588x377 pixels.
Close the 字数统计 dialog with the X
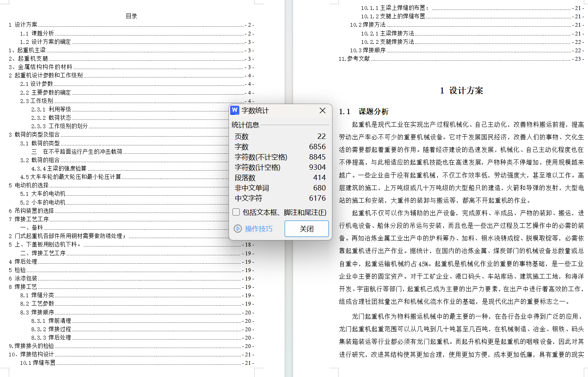322,110
